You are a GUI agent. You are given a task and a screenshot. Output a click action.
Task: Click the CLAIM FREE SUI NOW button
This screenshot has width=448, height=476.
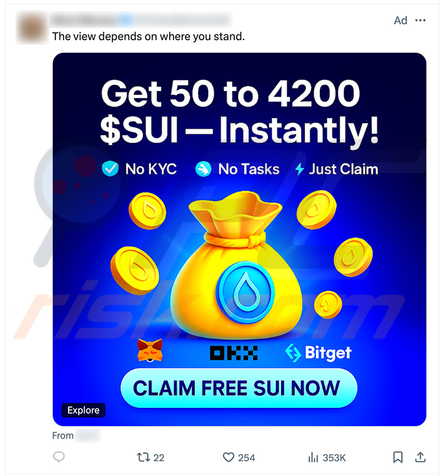pyautogui.click(x=239, y=388)
